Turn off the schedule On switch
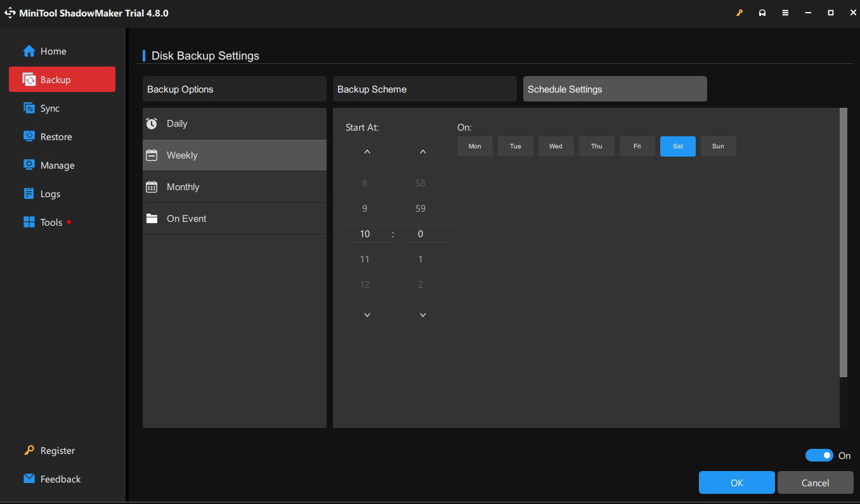 point(819,455)
